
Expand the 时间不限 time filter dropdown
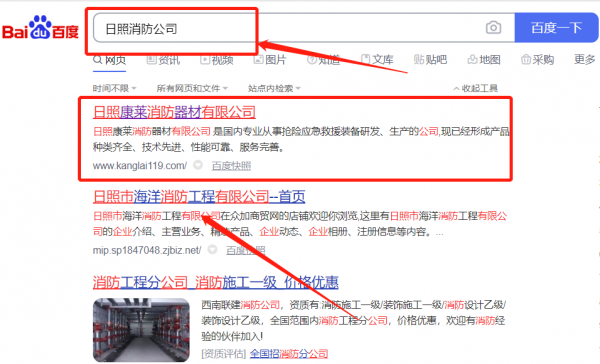pos(114,88)
